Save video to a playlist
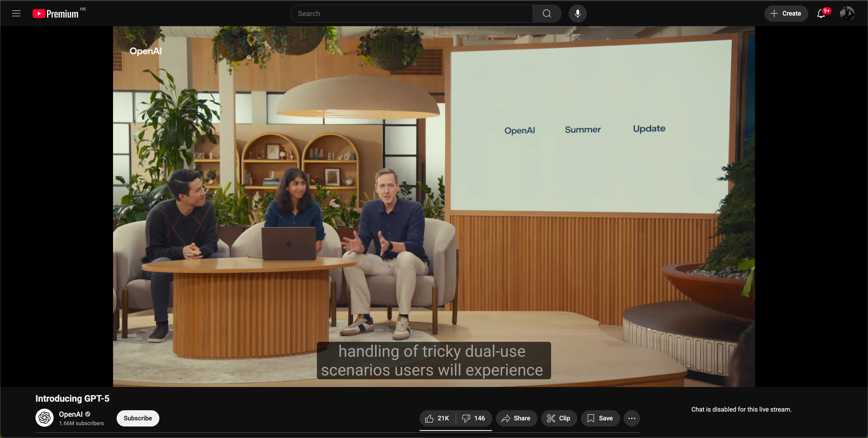The height and width of the screenshot is (438, 868). 600,418
